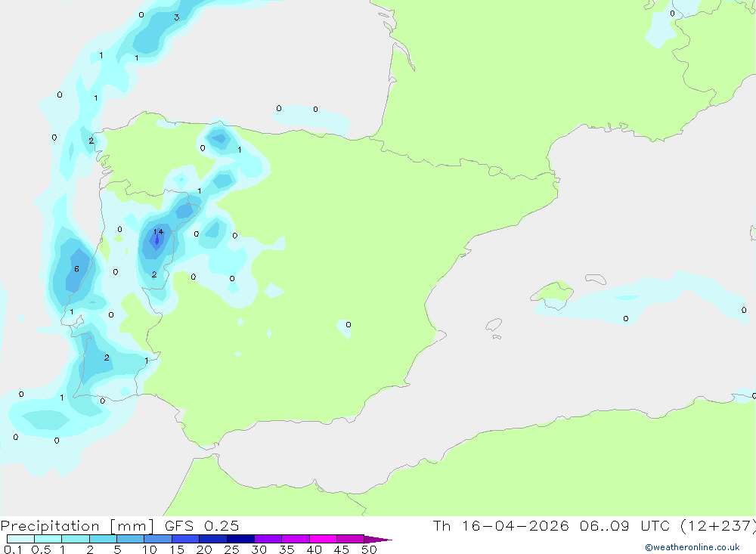This screenshot has height=554, width=756.
Task: Click the '25' legend scale label
Action: tap(232, 549)
